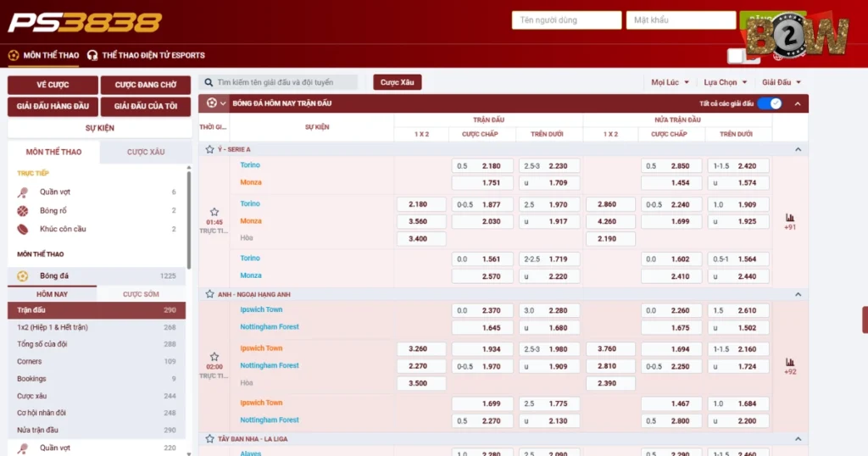Collapse the Anh - Ngoại Hạng Anh section

798,294
